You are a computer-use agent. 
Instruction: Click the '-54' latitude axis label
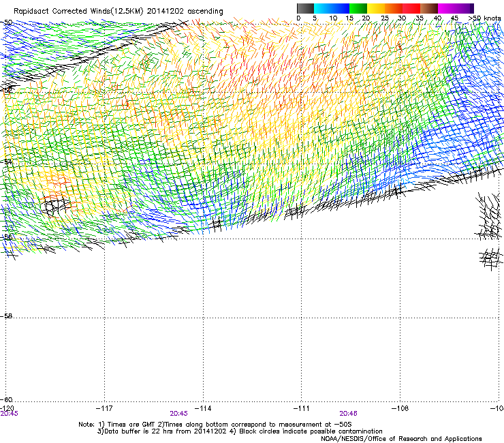[x=6, y=162]
